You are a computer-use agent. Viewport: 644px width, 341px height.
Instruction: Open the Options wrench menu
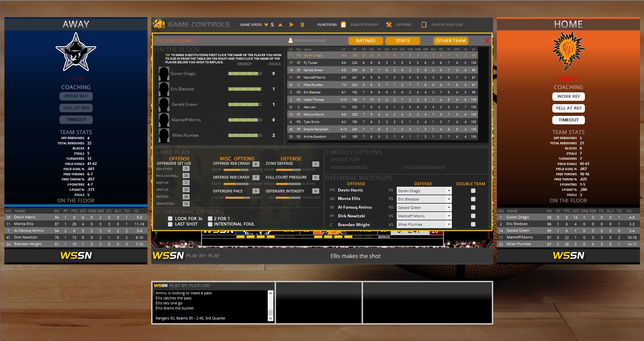(389, 25)
